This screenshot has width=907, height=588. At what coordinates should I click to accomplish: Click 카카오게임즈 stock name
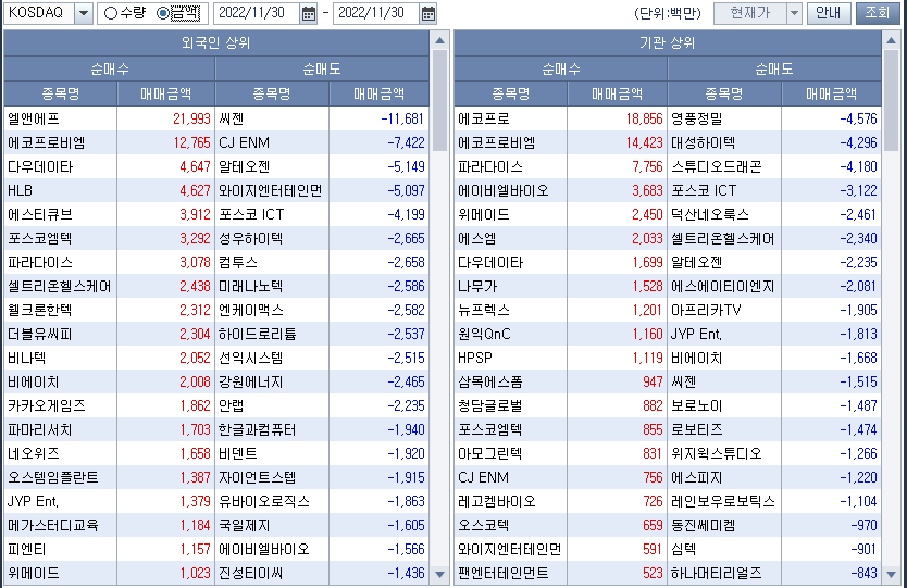(47, 405)
